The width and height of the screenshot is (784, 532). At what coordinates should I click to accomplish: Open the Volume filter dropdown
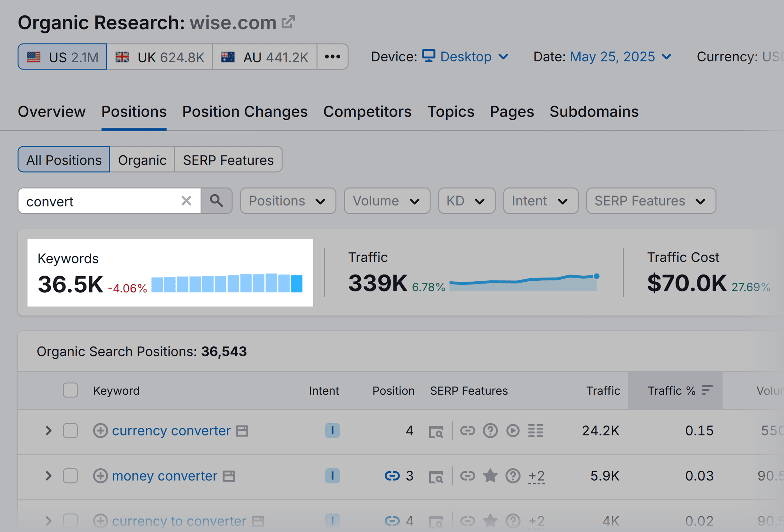click(x=387, y=201)
